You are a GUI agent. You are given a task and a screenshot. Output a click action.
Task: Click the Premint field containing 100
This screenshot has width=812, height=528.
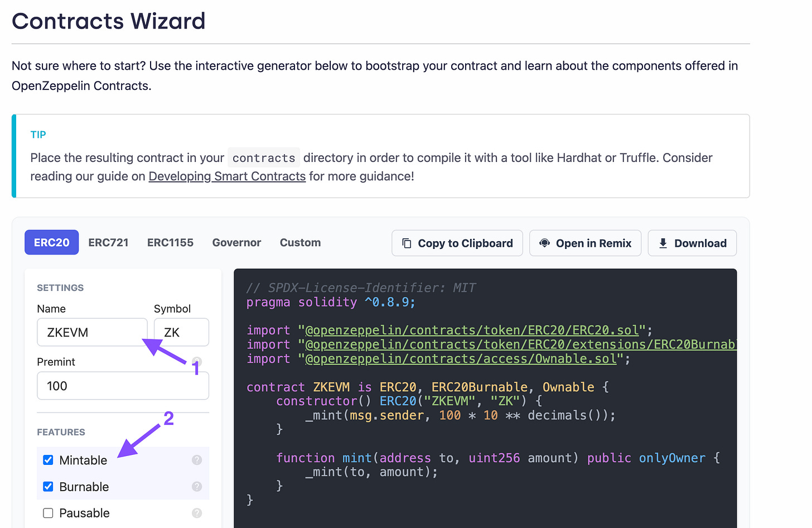[123, 386]
